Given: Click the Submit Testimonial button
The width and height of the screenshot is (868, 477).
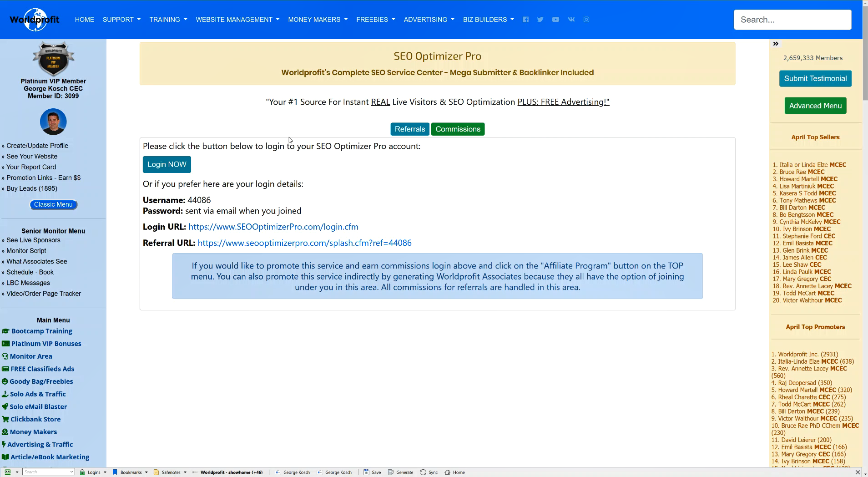Looking at the screenshot, I should [815, 78].
